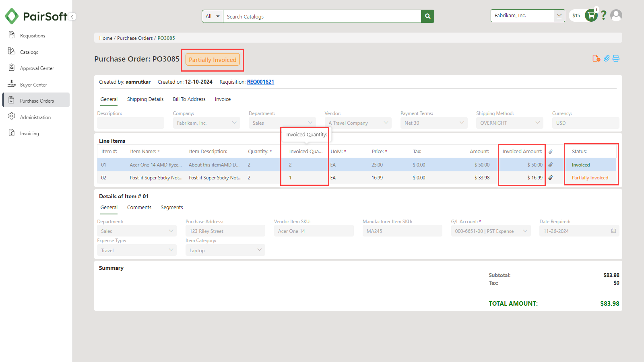Open Approval Center in sidebar
The height and width of the screenshot is (362, 644).
tap(37, 68)
